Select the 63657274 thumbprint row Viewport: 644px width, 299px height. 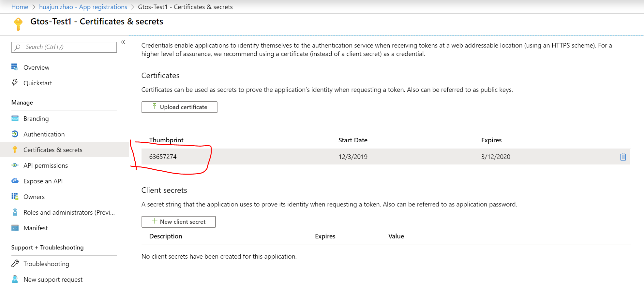[386, 157]
